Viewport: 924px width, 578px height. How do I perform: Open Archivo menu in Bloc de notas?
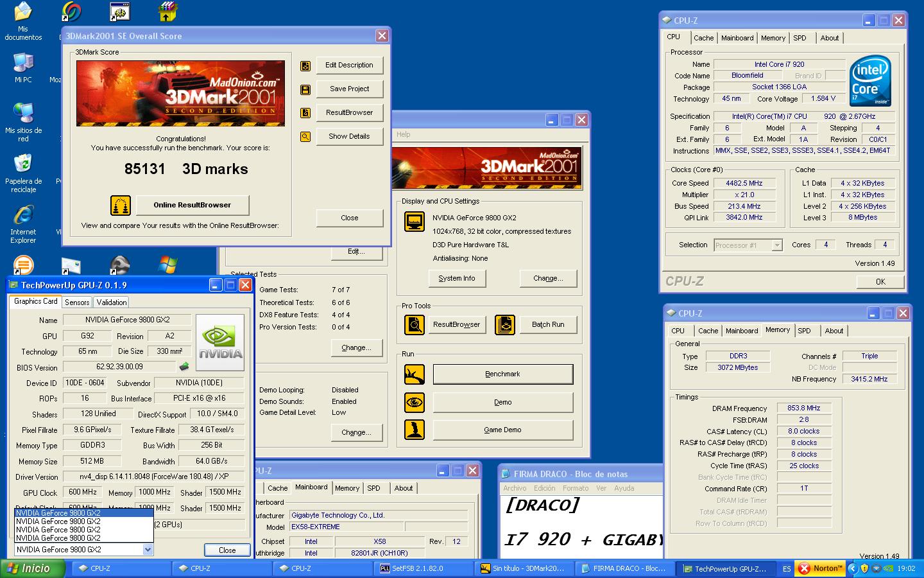tap(515, 489)
